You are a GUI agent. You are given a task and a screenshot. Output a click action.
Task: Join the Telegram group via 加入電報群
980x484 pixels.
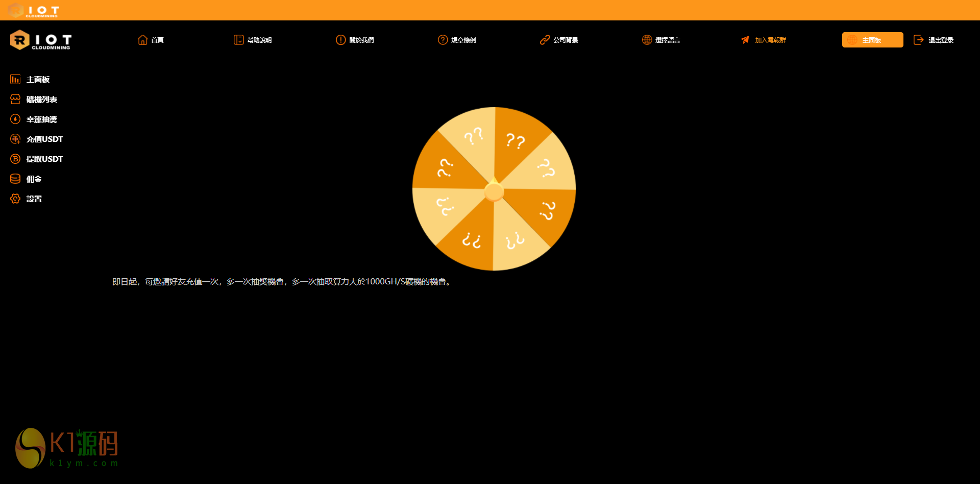(x=763, y=40)
